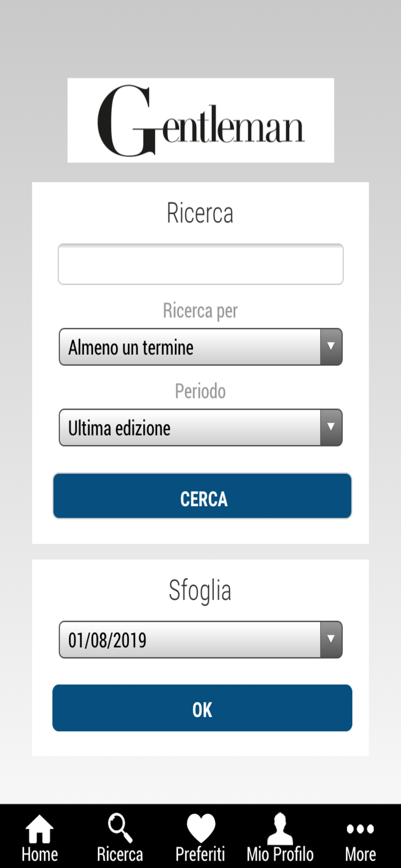
Task: Go to the Mio Profilo tab label
Action: pyautogui.click(x=280, y=854)
